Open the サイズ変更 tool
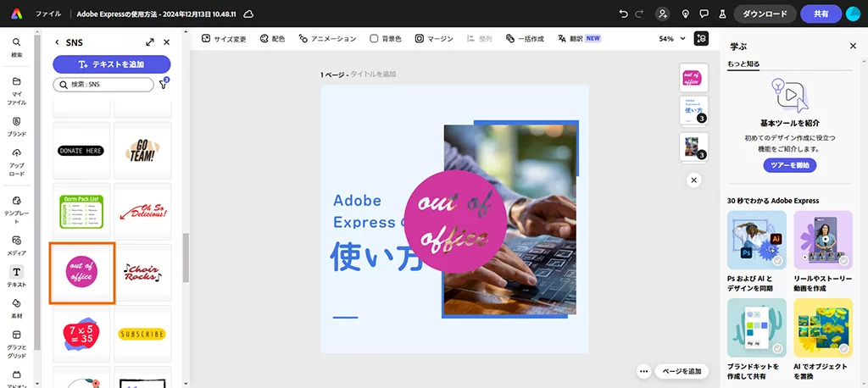868x388 pixels. [x=224, y=39]
